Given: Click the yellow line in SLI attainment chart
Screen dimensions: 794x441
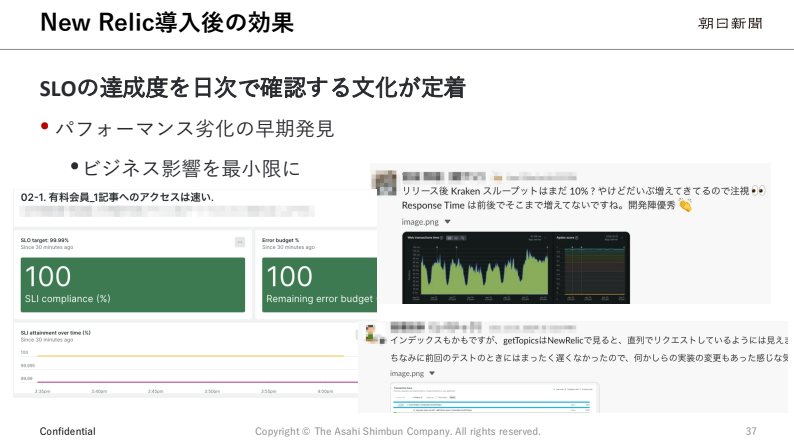Looking at the screenshot, I should pos(190,356).
